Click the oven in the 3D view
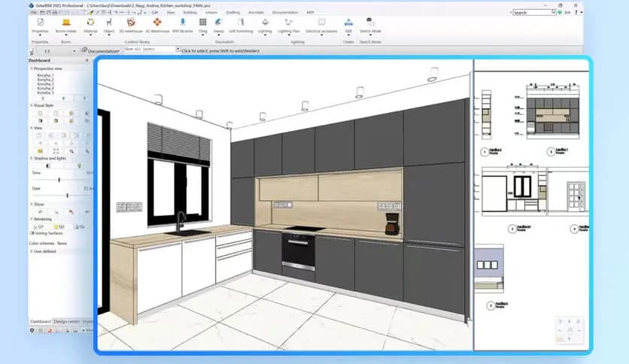Image resolution: width=629 pixels, height=364 pixels. (298, 253)
